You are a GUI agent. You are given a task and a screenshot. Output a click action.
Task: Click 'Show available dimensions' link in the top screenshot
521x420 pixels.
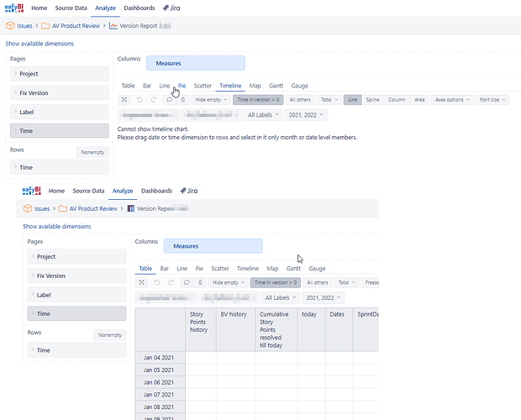(39, 44)
